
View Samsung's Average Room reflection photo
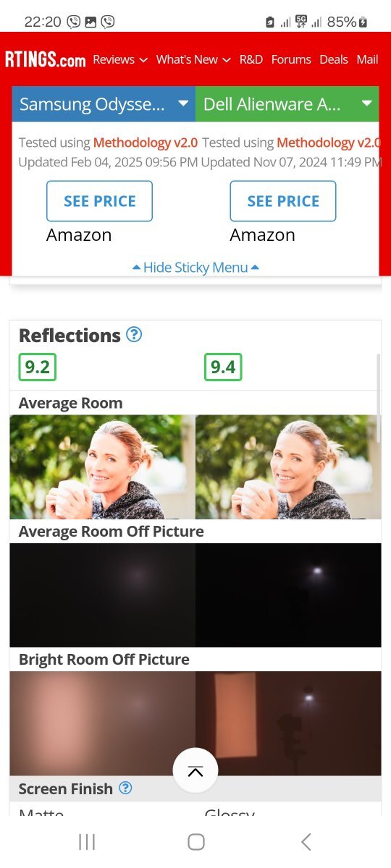coord(102,467)
